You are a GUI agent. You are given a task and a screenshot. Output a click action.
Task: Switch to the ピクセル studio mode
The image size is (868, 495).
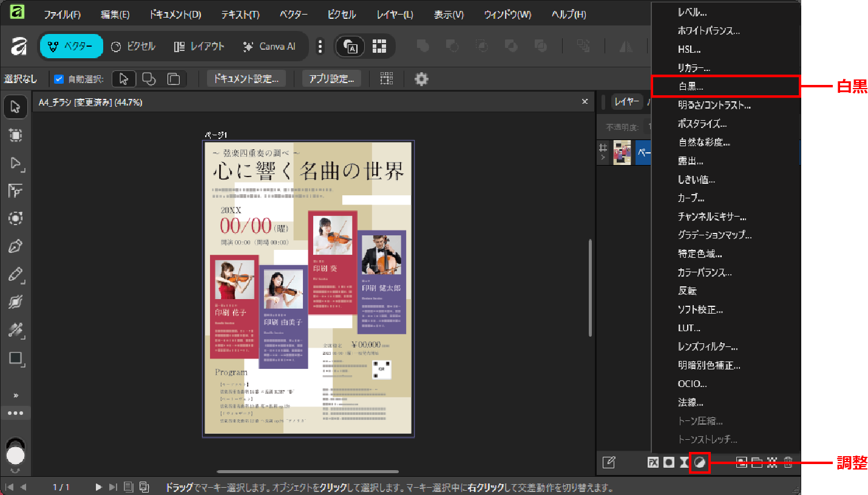[134, 46]
